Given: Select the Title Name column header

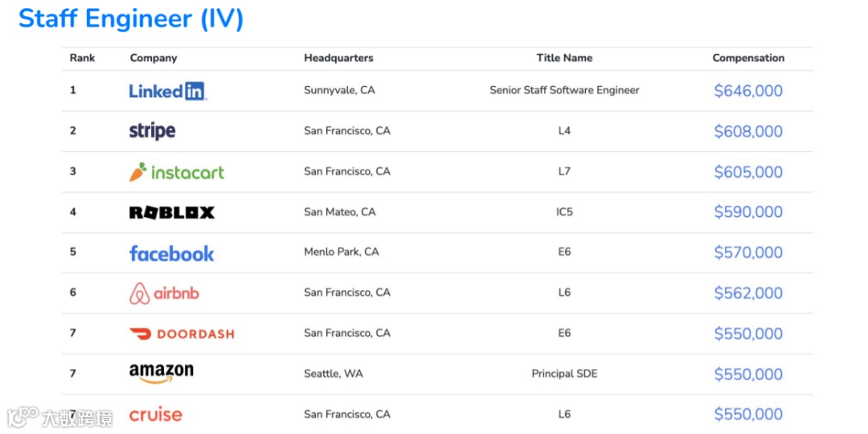Looking at the screenshot, I should click(x=564, y=58).
